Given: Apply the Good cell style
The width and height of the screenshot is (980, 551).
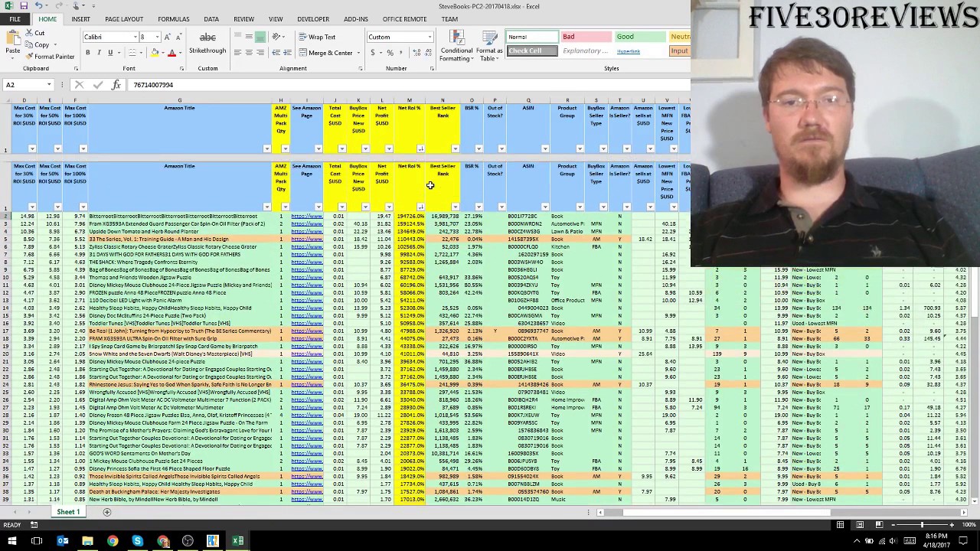Looking at the screenshot, I should click(x=639, y=37).
